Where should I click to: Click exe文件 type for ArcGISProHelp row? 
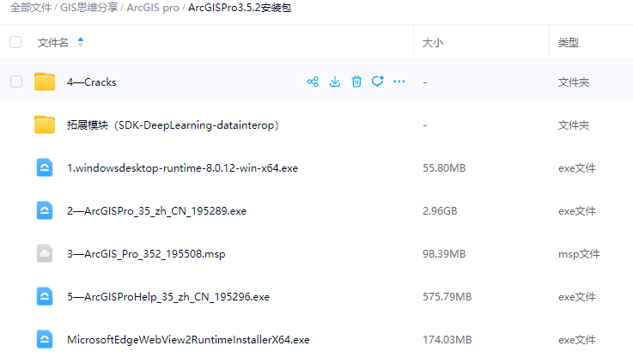(x=577, y=297)
